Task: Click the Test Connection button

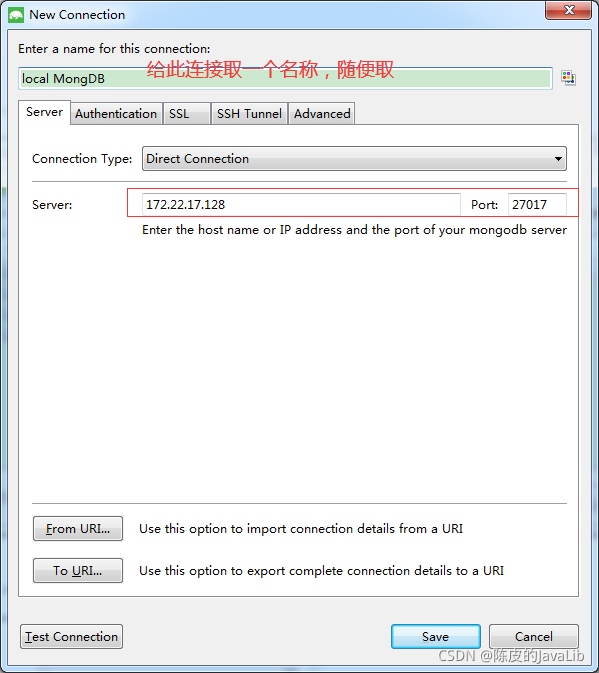Action: [72, 637]
